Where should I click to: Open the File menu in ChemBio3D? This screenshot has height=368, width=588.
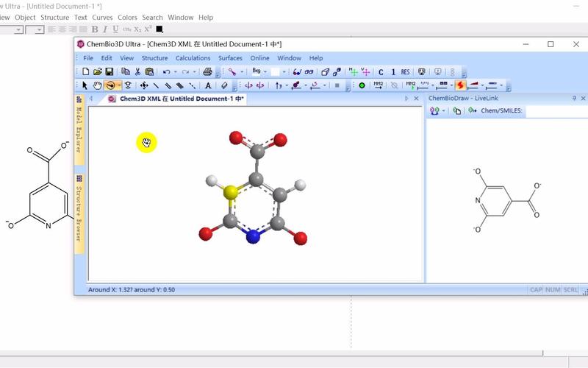click(x=88, y=58)
